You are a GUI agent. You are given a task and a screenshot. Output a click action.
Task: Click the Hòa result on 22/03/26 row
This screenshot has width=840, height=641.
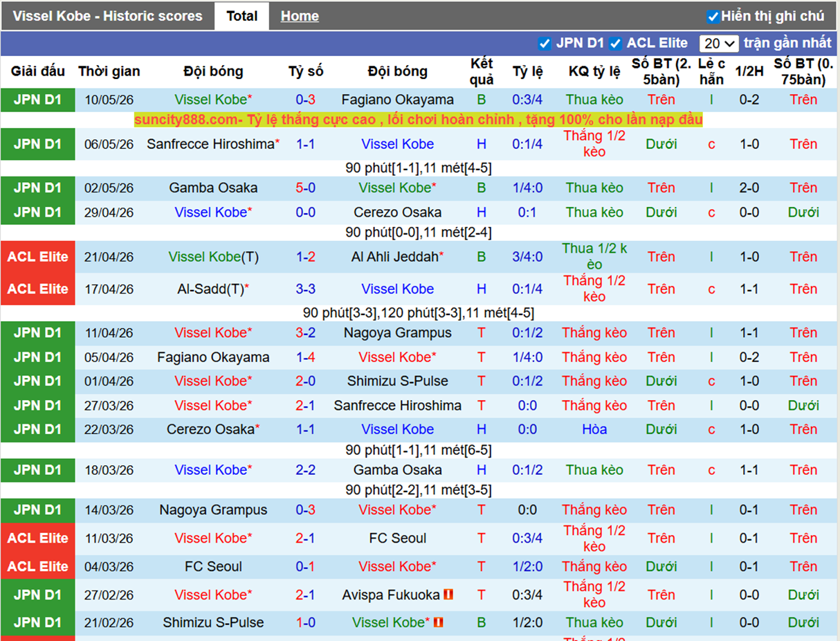[594, 429]
